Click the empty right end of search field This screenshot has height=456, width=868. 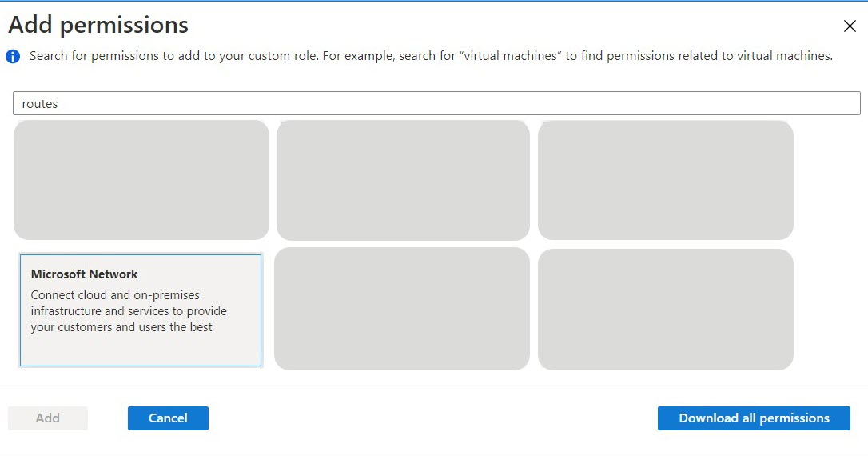click(x=831, y=103)
